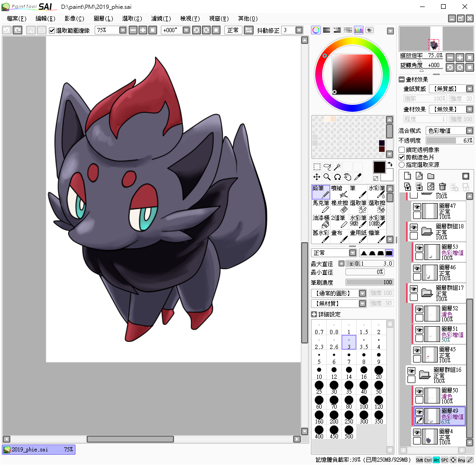This screenshot has width=476, height=465.
Task: Click the Redo arrow in the toolbar
Action: [x=18, y=30]
